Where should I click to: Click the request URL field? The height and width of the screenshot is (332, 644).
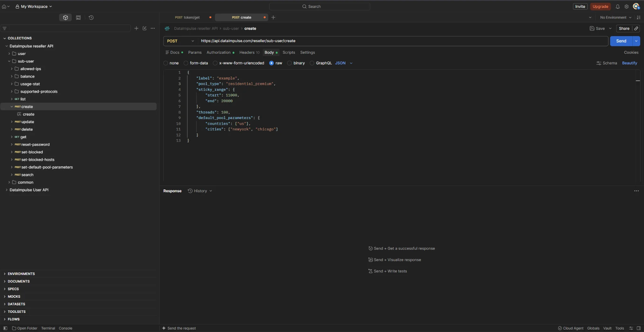click(x=402, y=41)
